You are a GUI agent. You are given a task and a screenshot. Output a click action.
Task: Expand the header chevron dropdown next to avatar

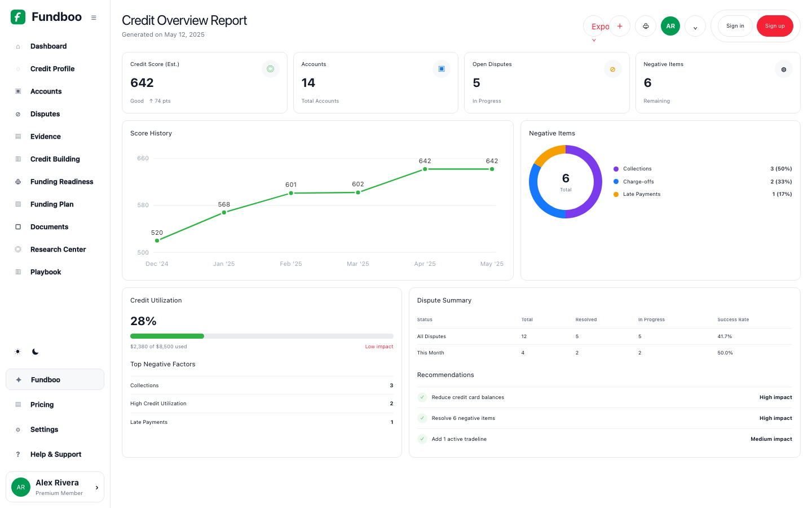695,26
